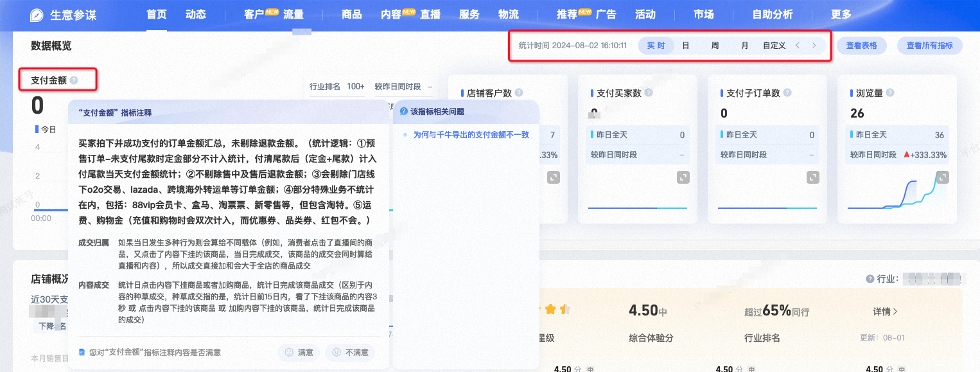This screenshot has width=980, height=372.
Task: Open the 流量 tab
Action: click(293, 14)
